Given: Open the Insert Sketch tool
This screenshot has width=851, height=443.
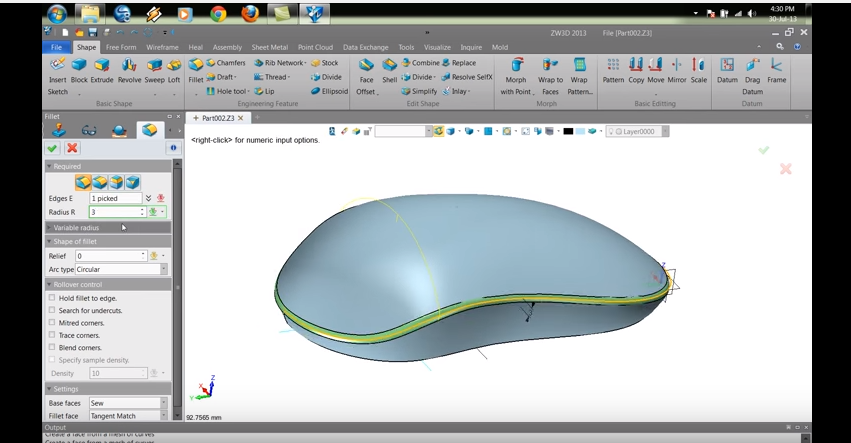Looking at the screenshot, I should pos(58,77).
